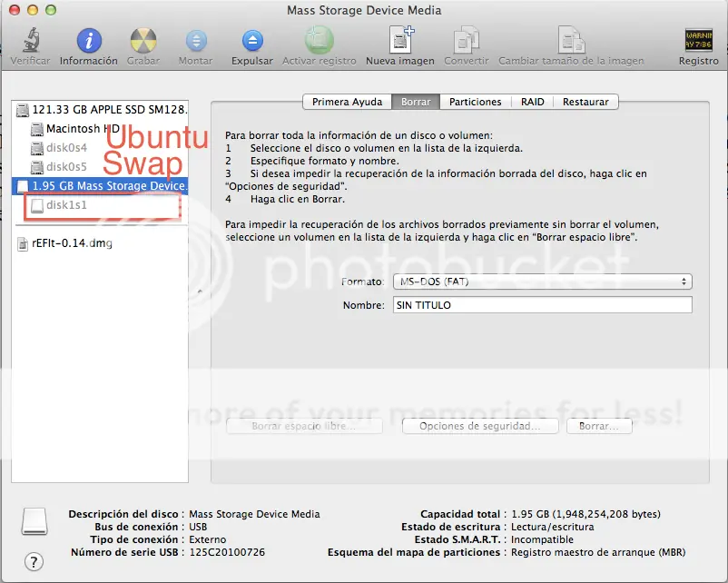The image size is (728, 583).
Task: Create a disk image with Nueva imagen
Action: point(400,40)
